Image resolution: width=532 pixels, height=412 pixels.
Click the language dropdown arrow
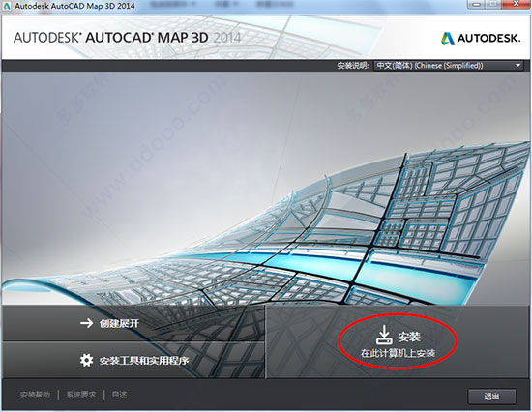point(517,65)
